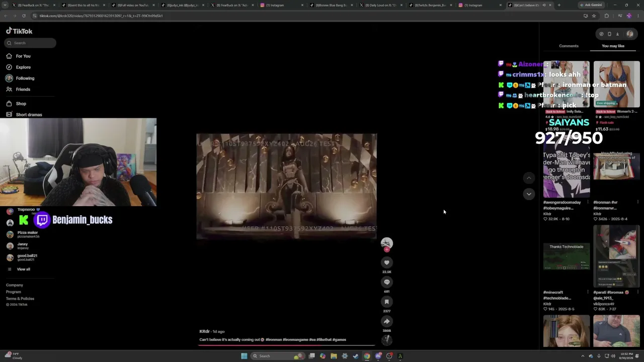Switch to the Twitch Benjamin_Bucks tab
Viewport: 644px width, 362px height.
431,5
